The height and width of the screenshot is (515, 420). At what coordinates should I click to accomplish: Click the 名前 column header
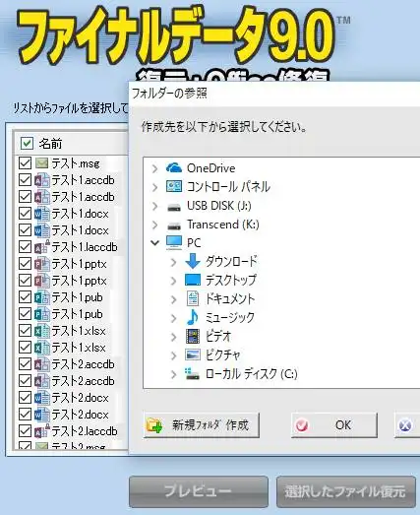click(50, 144)
